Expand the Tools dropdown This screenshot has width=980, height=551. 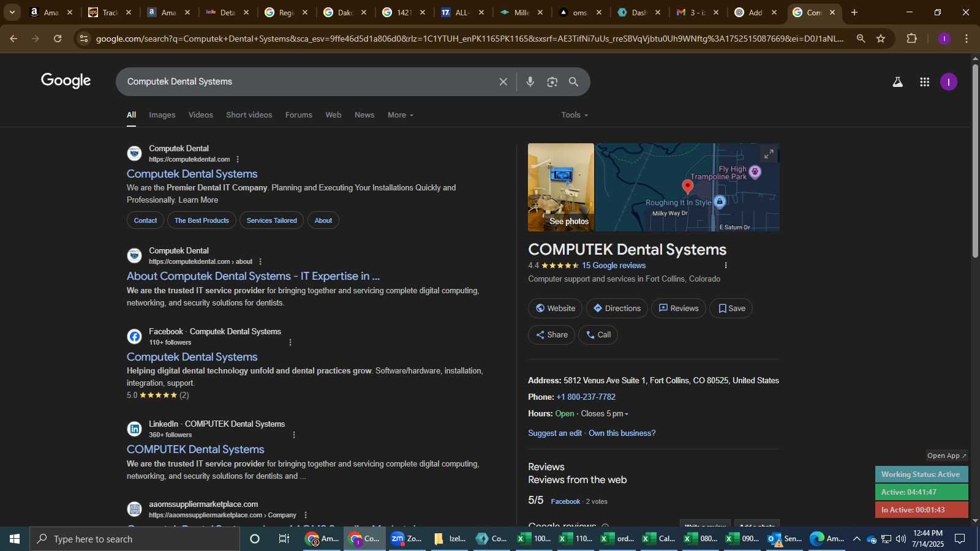tap(575, 115)
